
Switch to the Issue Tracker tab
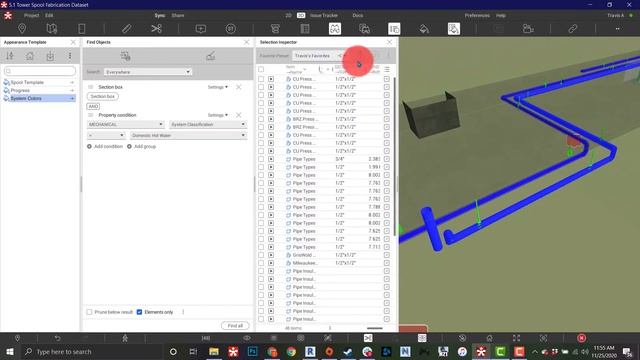click(x=324, y=16)
